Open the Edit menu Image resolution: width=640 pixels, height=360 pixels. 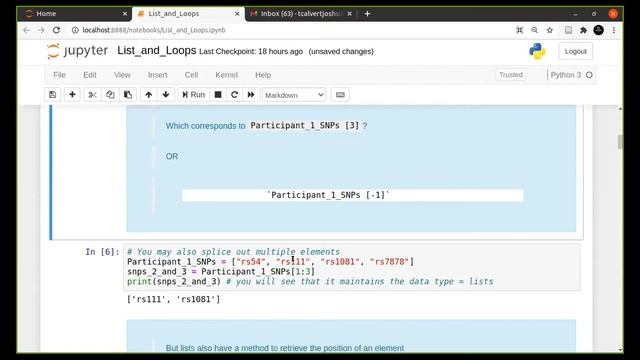[x=90, y=75]
